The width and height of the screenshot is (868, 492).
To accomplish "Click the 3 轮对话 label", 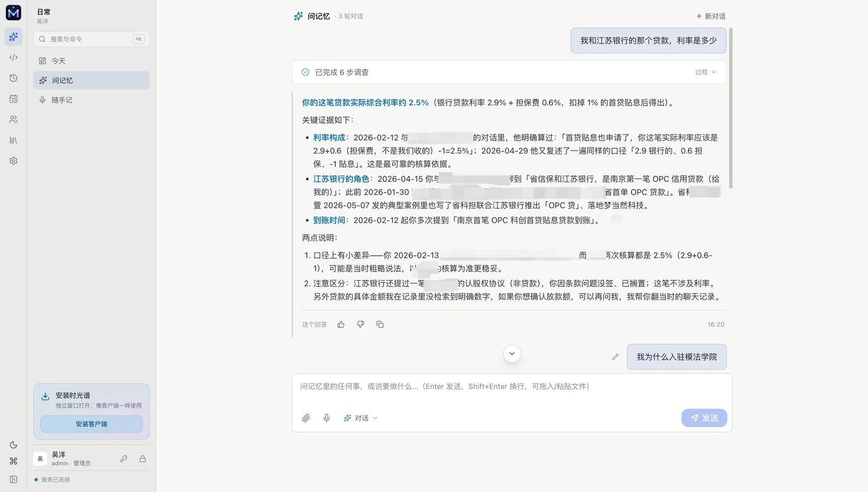I will tap(351, 16).
